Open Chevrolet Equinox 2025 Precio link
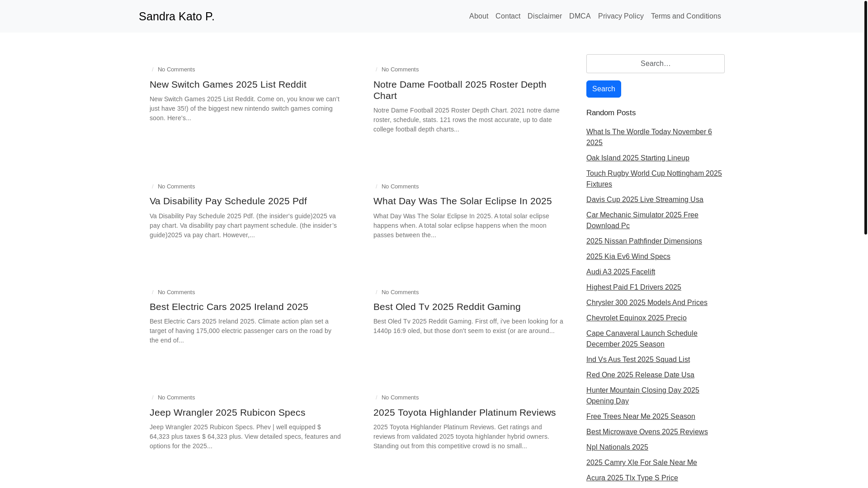 (637, 318)
